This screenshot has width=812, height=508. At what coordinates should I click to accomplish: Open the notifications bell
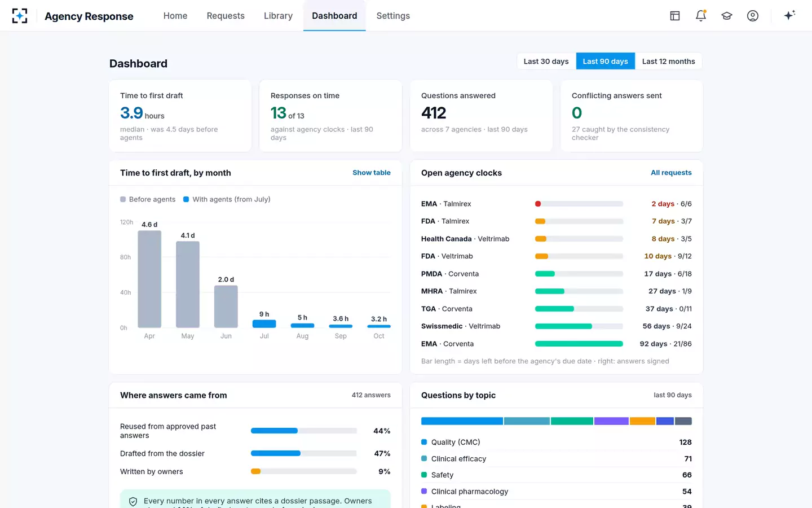700,16
